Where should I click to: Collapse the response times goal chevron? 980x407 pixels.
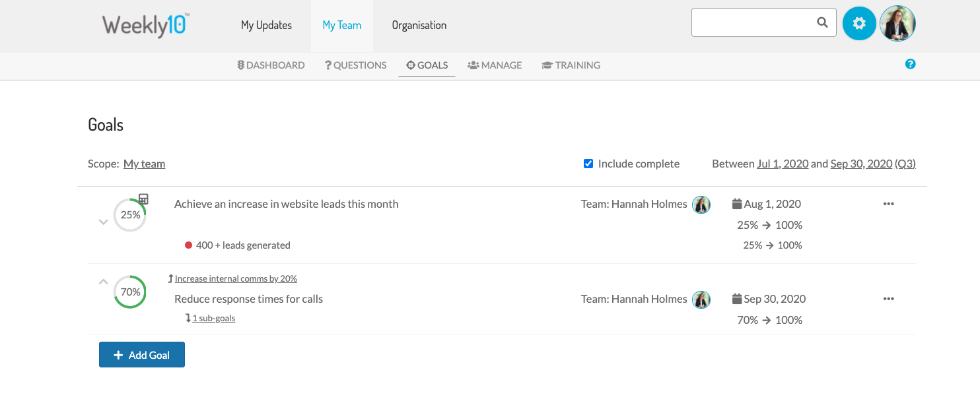pyautogui.click(x=103, y=282)
